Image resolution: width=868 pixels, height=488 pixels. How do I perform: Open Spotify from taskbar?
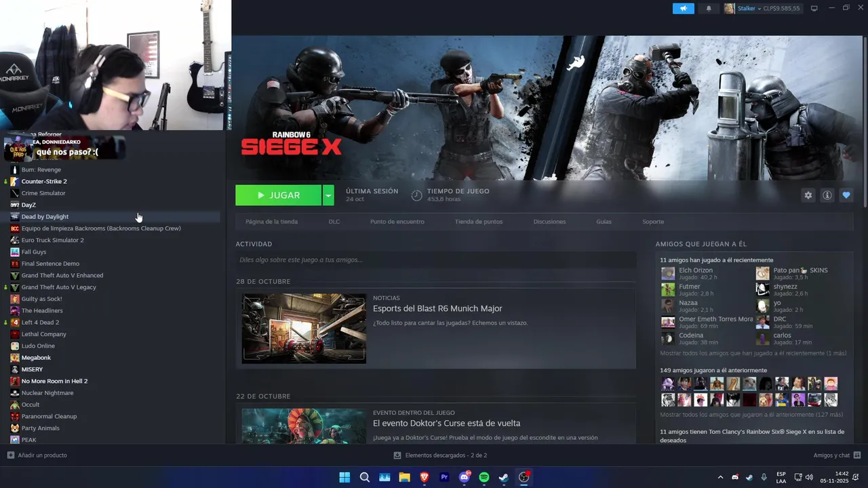click(484, 477)
